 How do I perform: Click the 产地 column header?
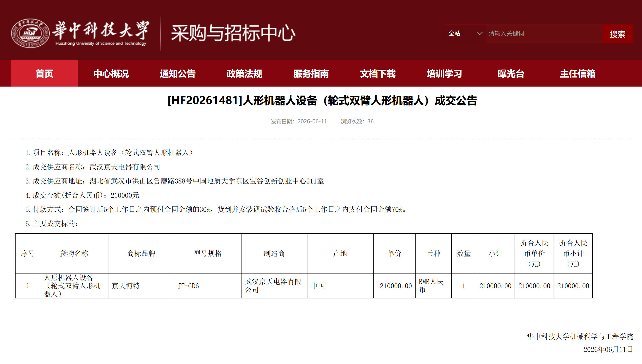[x=340, y=254]
